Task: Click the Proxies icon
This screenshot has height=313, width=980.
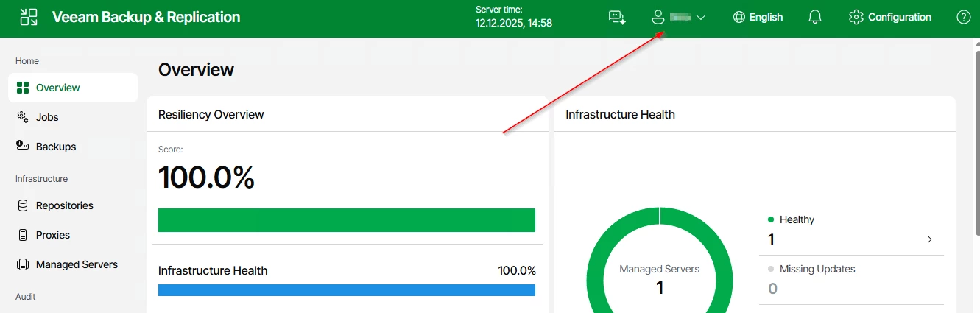Action: coord(23,235)
